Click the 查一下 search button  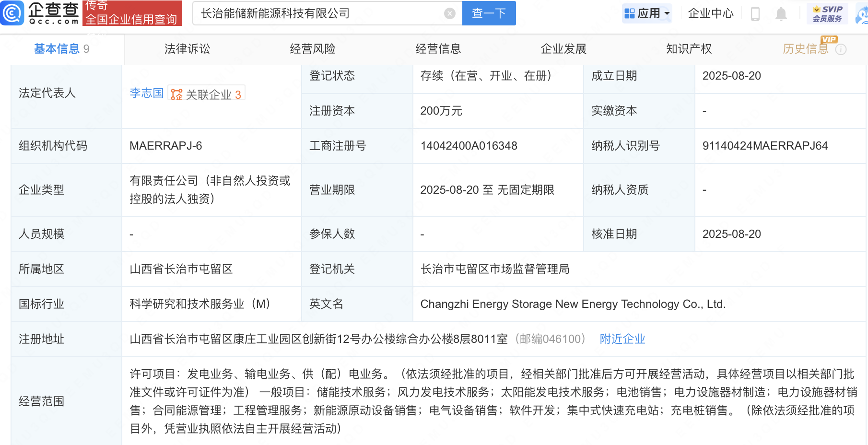coord(489,13)
